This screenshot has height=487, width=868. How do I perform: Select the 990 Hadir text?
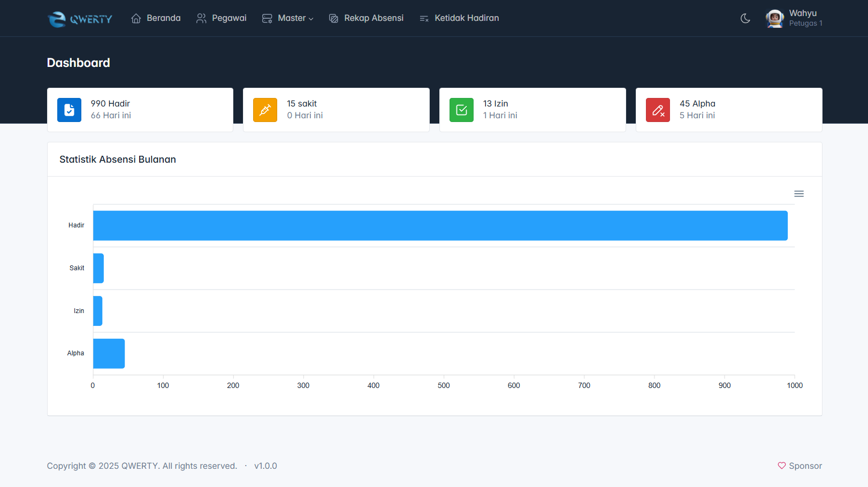point(110,104)
